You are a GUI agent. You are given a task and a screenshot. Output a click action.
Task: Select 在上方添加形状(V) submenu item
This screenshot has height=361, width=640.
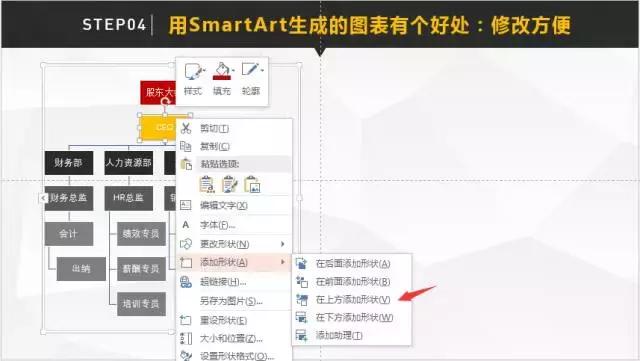tap(353, 300)
